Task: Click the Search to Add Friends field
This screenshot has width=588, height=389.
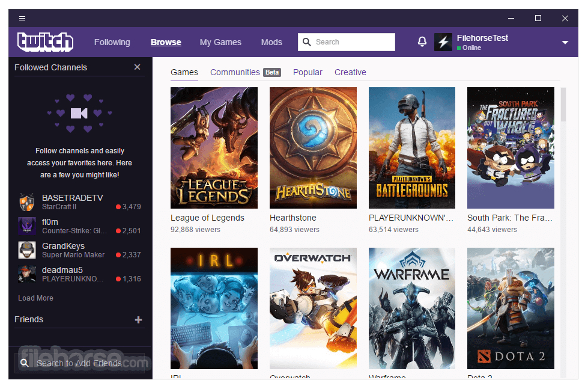Action: coord(79,363)
